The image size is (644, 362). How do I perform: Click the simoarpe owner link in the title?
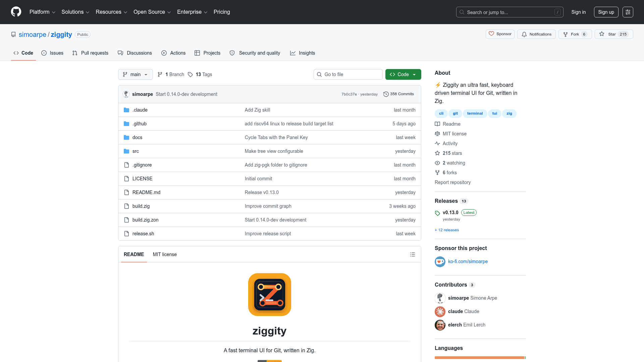point(33,35)
